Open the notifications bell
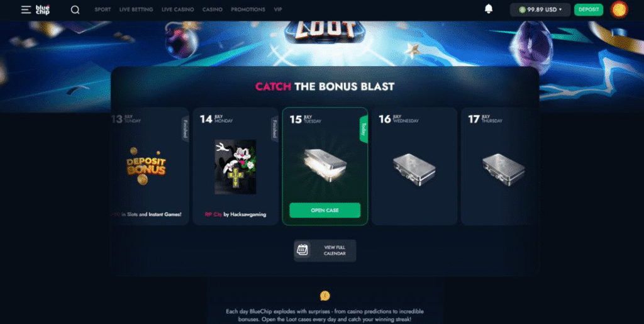 tap(488, 9)
